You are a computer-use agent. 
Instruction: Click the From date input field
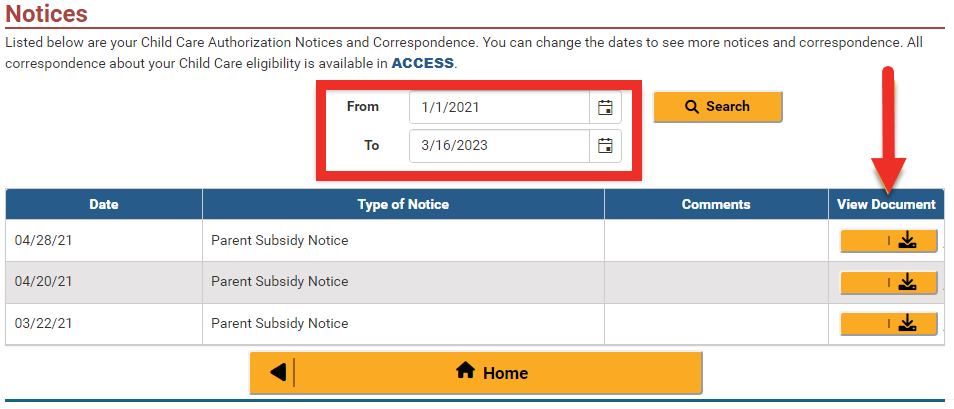498,107
